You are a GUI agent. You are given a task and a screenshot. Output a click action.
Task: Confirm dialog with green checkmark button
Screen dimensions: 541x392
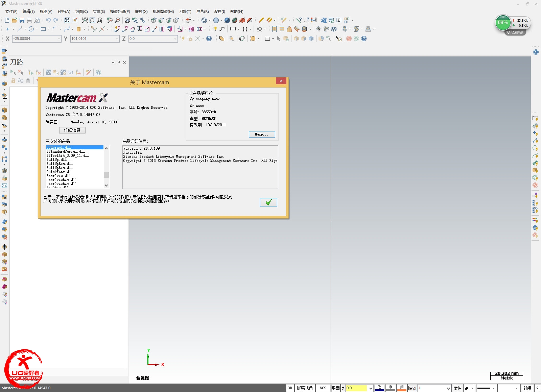tap(268, 202)
